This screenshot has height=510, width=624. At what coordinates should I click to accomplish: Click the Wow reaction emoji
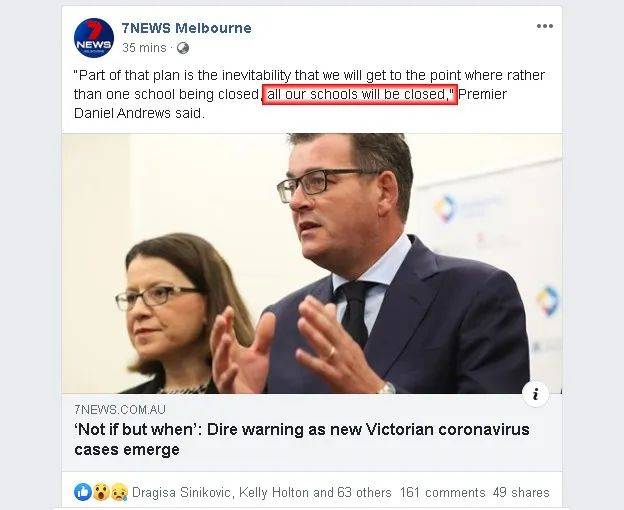pyautogui.click(x=101, y=492)
